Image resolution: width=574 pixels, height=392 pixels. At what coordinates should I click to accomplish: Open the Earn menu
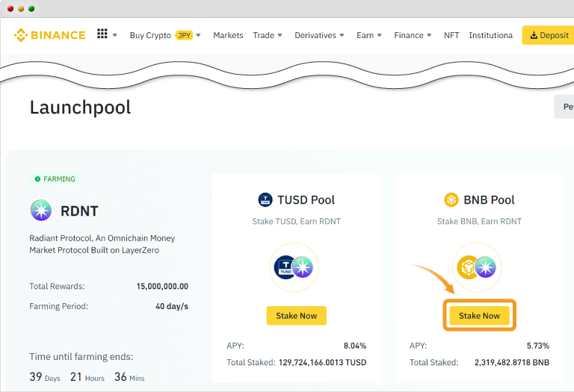pyautogui.click(x=365, y=35)
